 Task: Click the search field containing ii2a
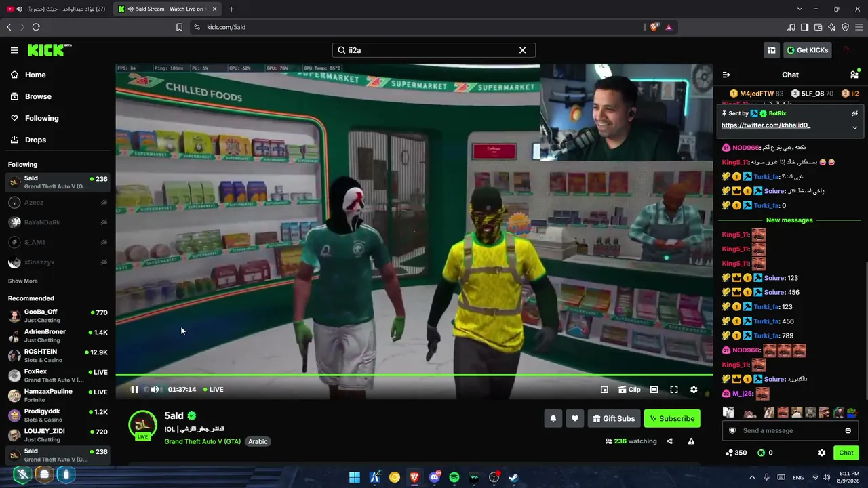(x=434, y=50)
